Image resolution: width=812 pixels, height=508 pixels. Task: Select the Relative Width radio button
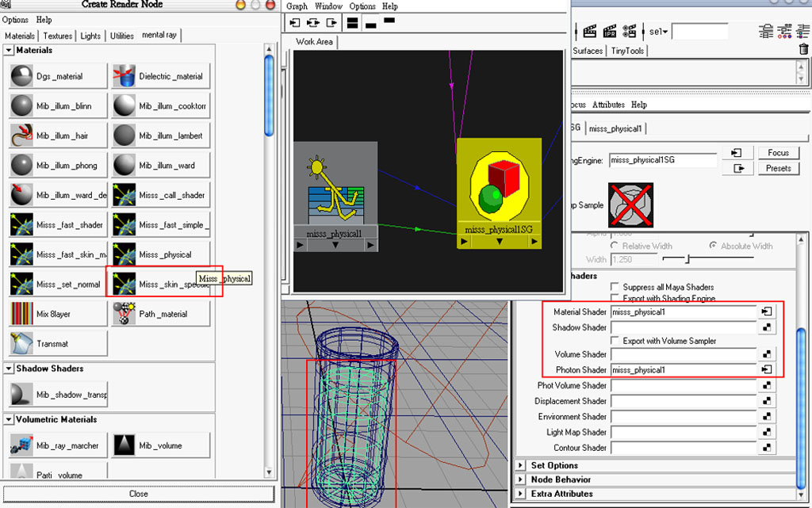pyautogui.click(x=615, y=246)
